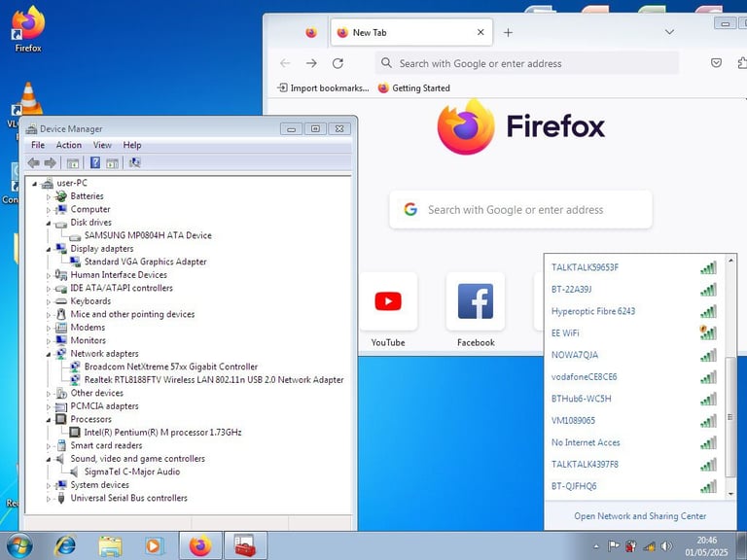Viewport: 747px width, 560px height.
Task: Select the TALKTALK59653F wireless network
Action: 634,267
